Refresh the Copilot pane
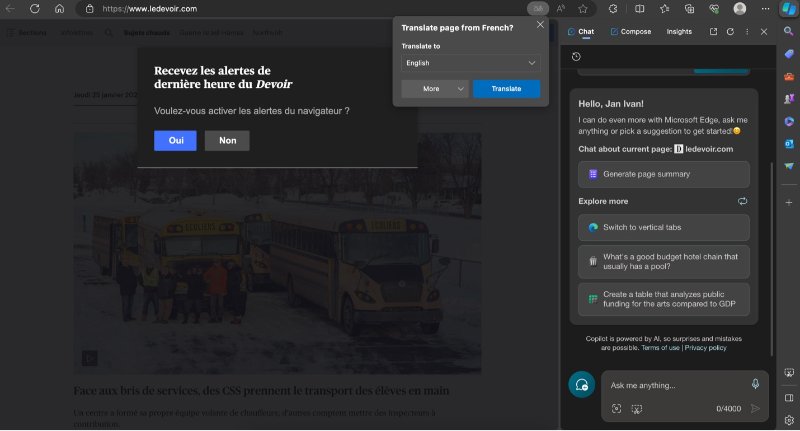Image resolution: width=800 pixels, height=431 pixels. point(730,32)
